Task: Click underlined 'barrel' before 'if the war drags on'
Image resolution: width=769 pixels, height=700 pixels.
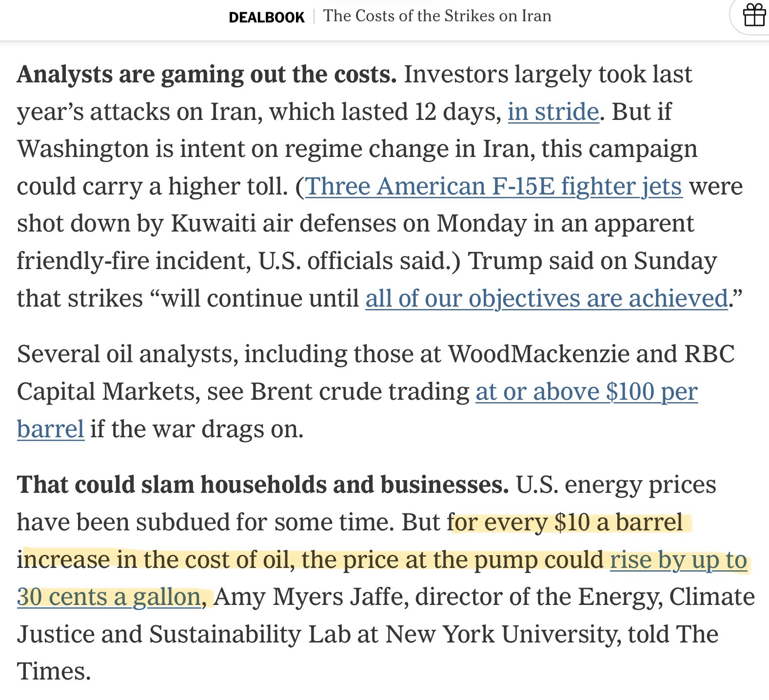Action: (x=50, y=429)
